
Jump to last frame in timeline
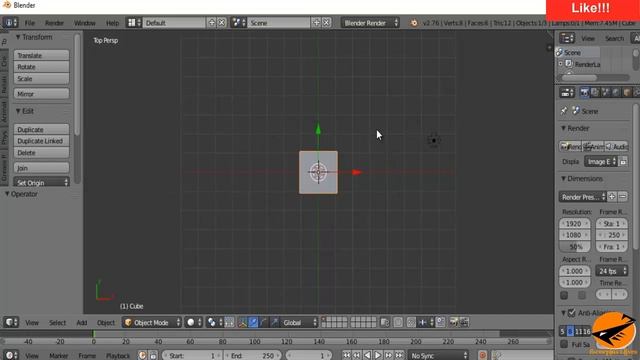point(399,356)
